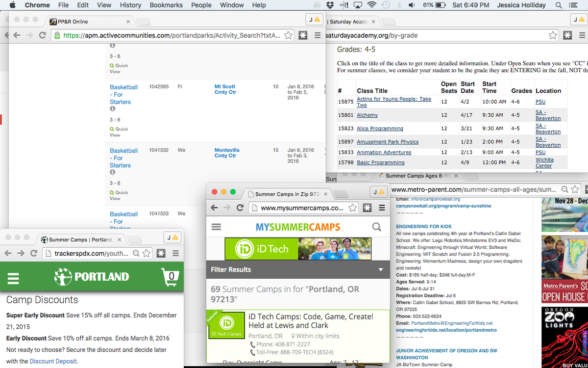
Task: Open the Window menu
Action: (x=232, y=5)
